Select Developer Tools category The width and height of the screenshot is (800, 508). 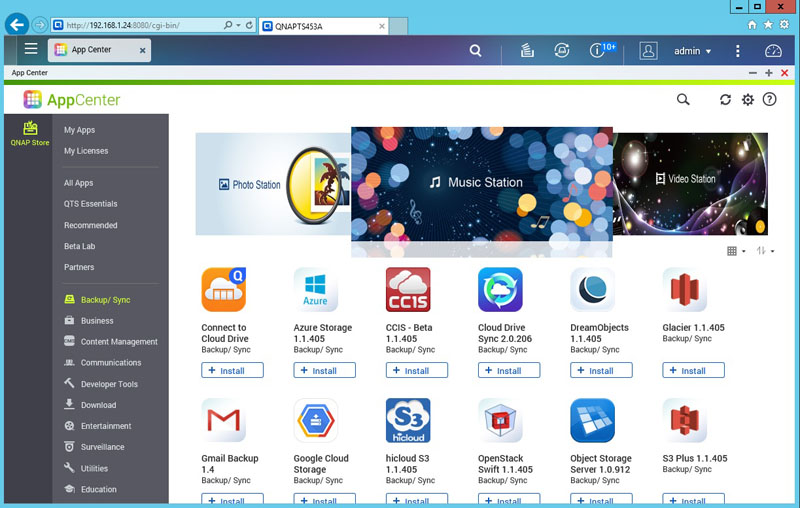click(x=101, y=384)
